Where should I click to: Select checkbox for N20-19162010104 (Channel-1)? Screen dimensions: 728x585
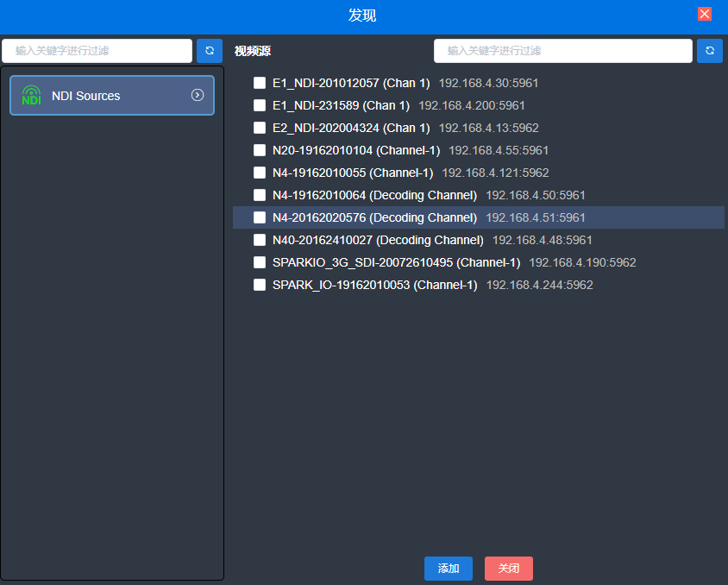tap(260, 150)
